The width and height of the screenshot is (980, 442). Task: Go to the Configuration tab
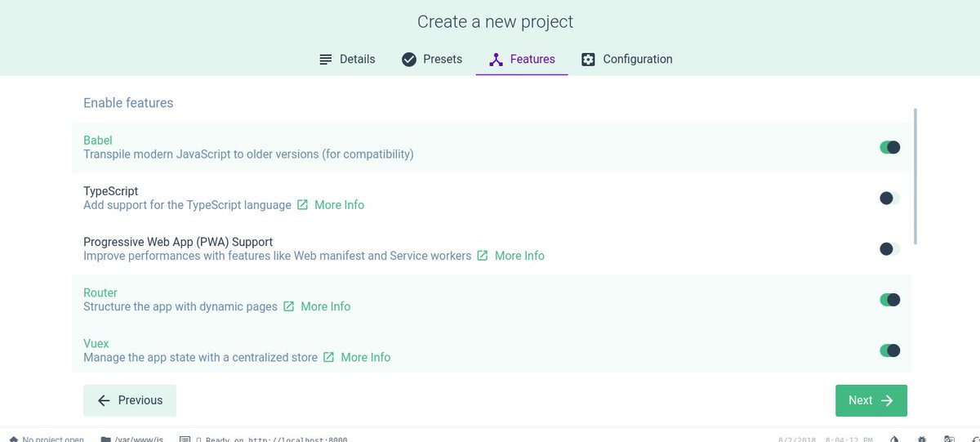[626, 59]
